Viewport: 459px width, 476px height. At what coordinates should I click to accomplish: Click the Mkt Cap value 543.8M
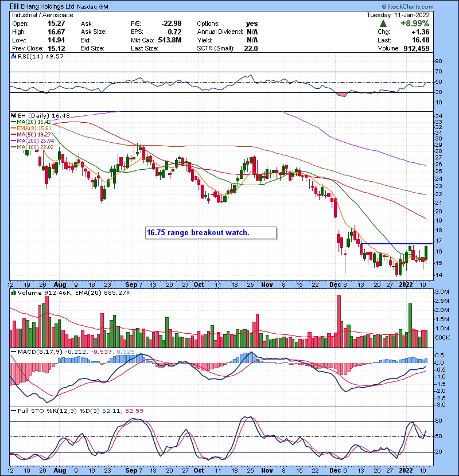169,40
